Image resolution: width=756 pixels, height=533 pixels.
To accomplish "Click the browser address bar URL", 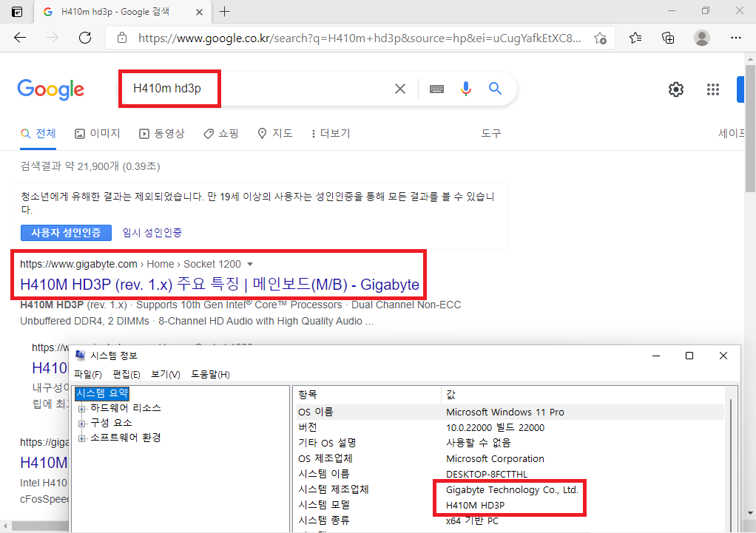I will 360,38.
